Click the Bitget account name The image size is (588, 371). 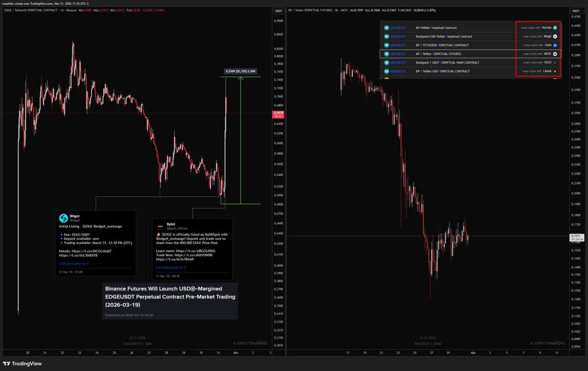[75, 216]
